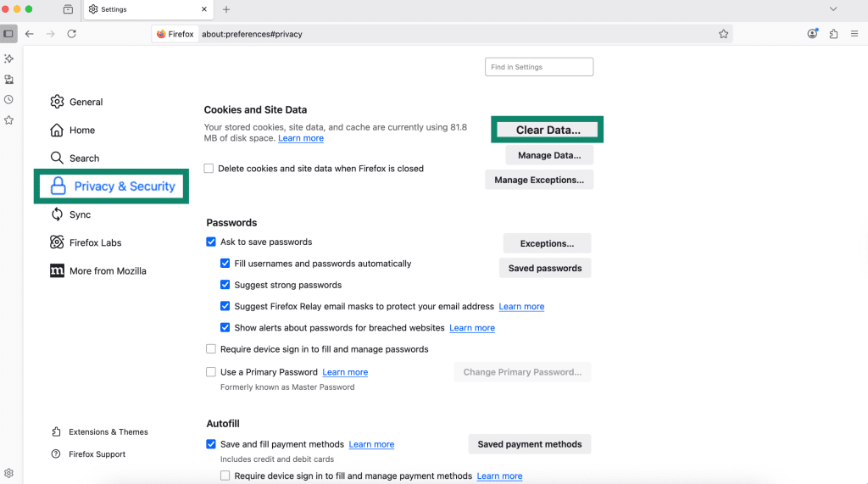
Task: Open the Firefox account icon
Action: click(x=813, y=34)
